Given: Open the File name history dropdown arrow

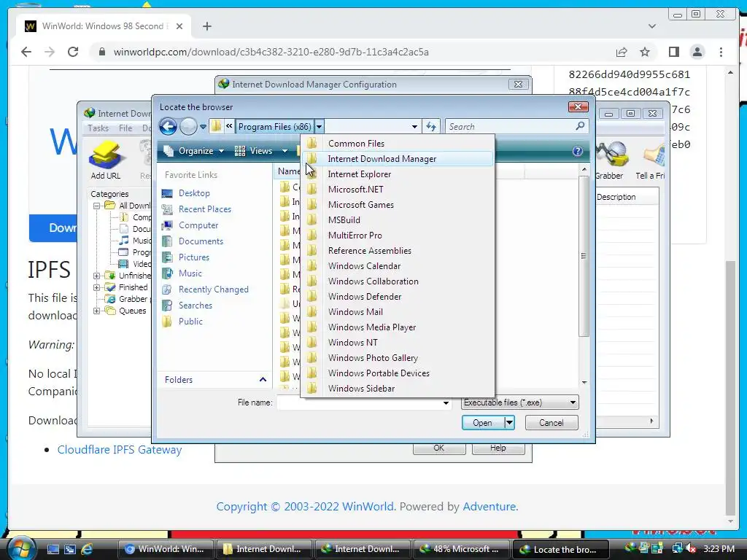Looking at the screenshot, I should click(x=446, y=402).
